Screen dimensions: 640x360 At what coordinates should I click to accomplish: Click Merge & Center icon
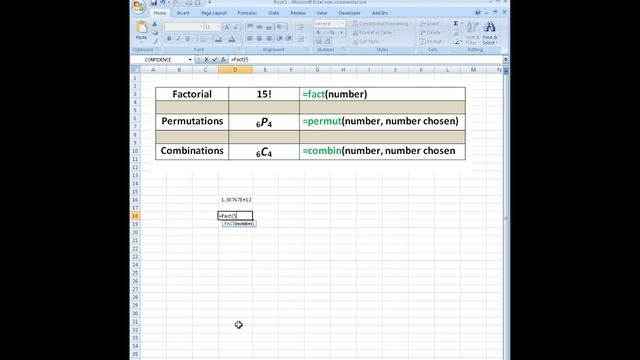(x=300, y=39)
